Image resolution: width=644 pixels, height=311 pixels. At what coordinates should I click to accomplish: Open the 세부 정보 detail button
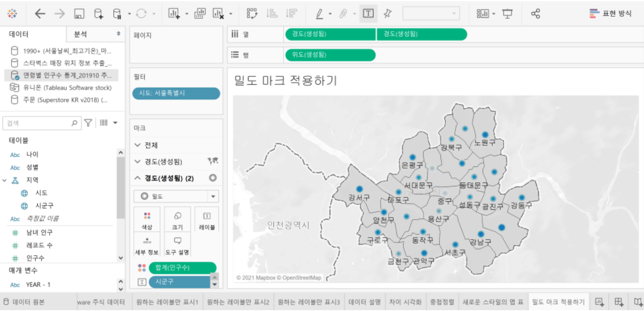point(147,245)
